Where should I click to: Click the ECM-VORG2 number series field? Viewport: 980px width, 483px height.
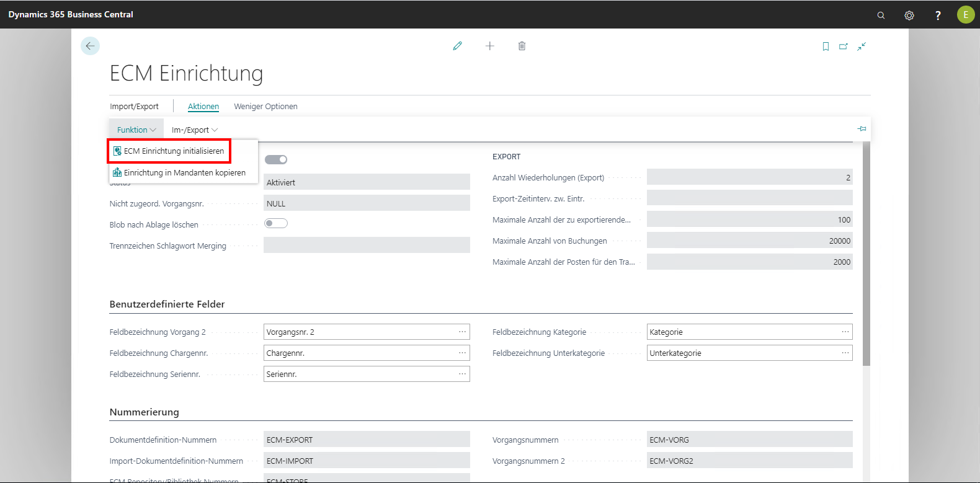pyautogui.click(x=749, y=461)
